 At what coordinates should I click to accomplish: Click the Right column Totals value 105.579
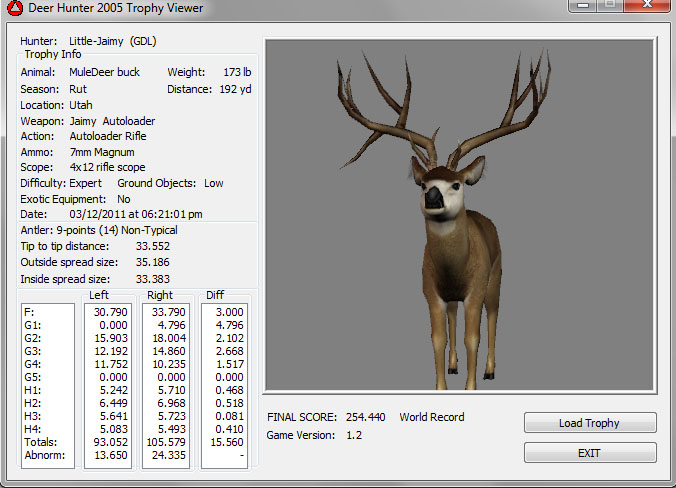[x=166, y=441]
